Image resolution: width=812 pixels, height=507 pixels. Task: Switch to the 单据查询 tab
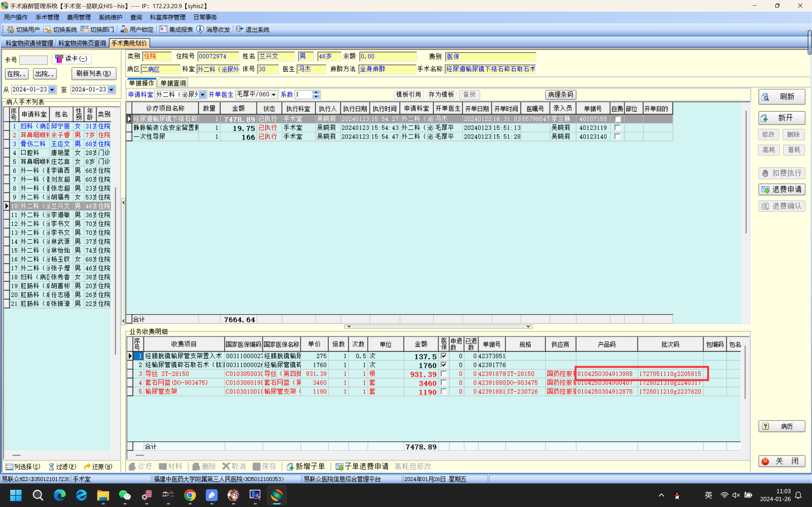[173, 83]
